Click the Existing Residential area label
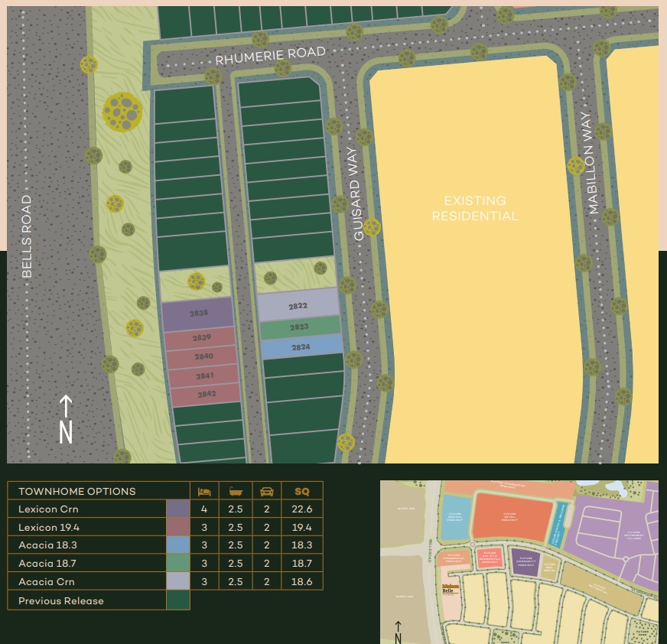The width and height of the screenshot is (667, 644). click(474, 208)
